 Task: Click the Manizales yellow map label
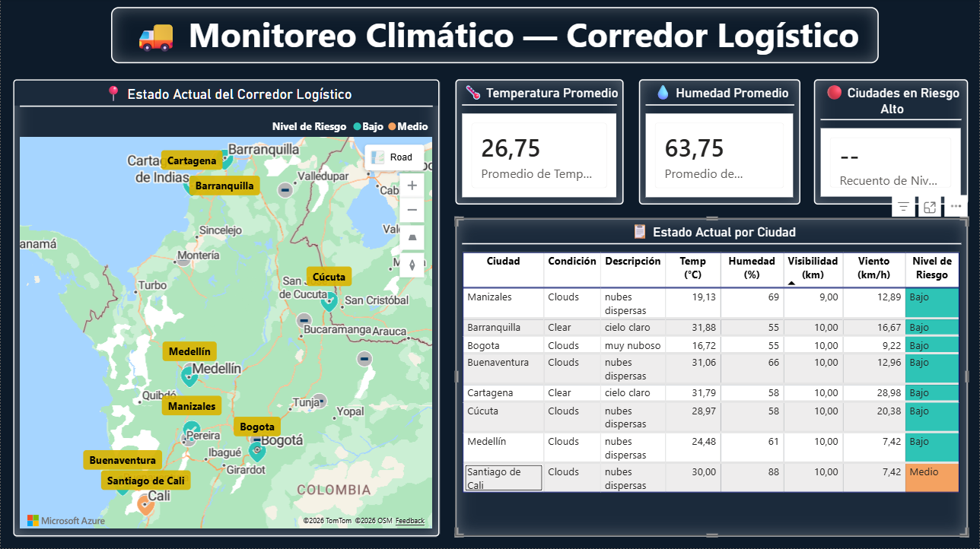coord(192,406)
